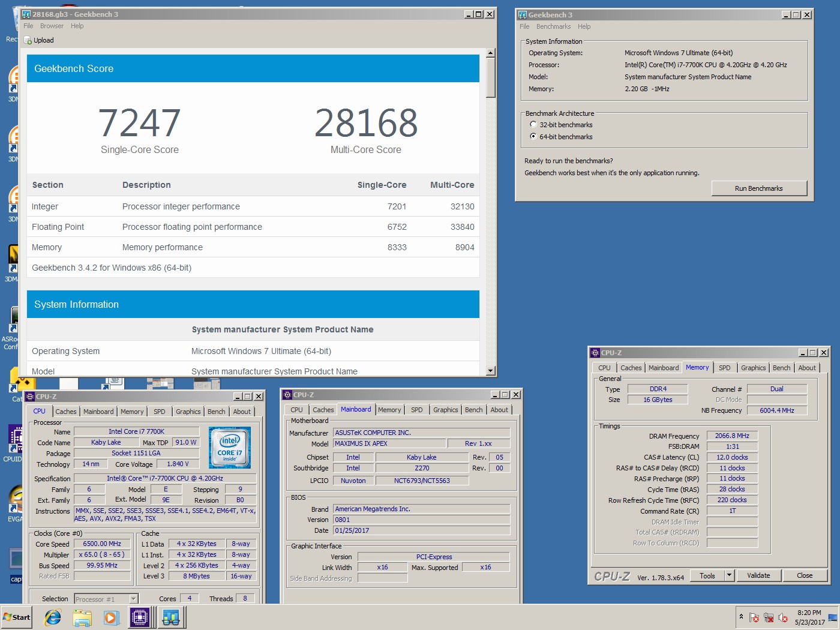Screen dimensions: 840x630
Task: Click Show Desktop button at taskbar end
Action: (x=833, y=617)
